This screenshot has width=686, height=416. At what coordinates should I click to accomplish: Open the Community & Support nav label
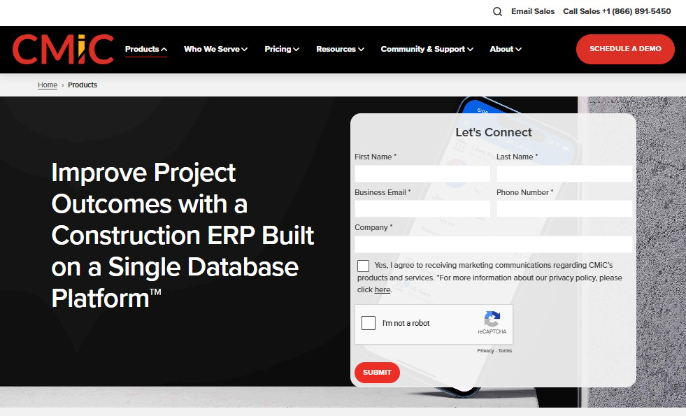point(423,49)
